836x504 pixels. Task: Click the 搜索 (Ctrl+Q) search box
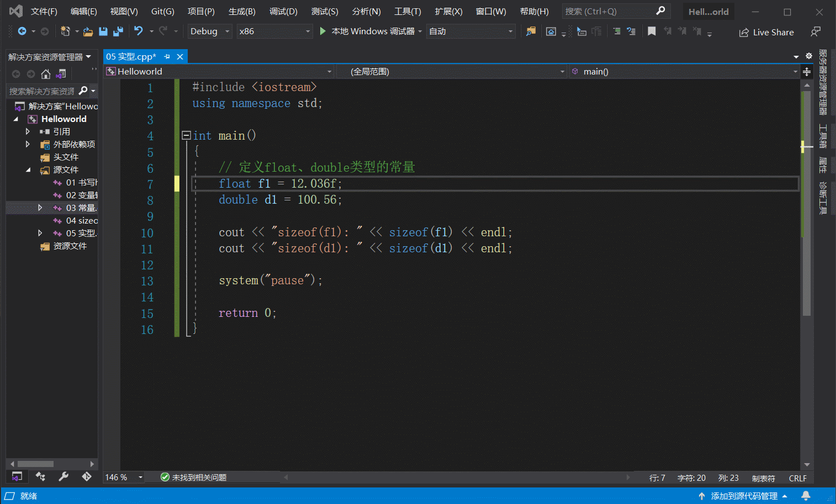616,12
